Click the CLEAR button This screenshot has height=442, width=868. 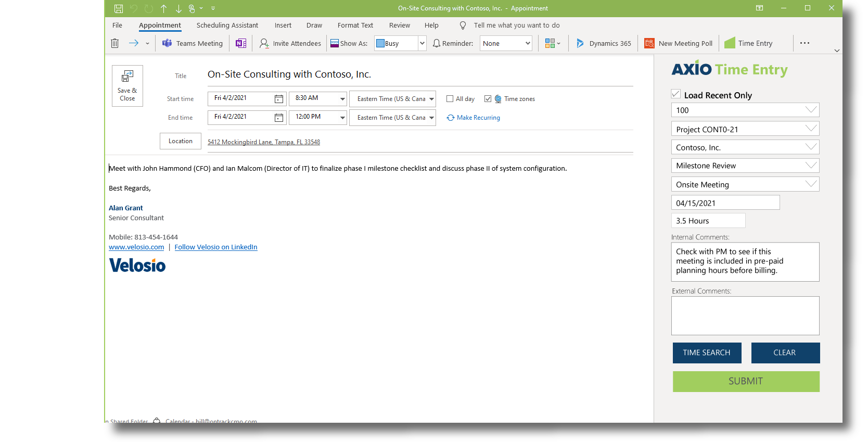[x=785, y=353]
